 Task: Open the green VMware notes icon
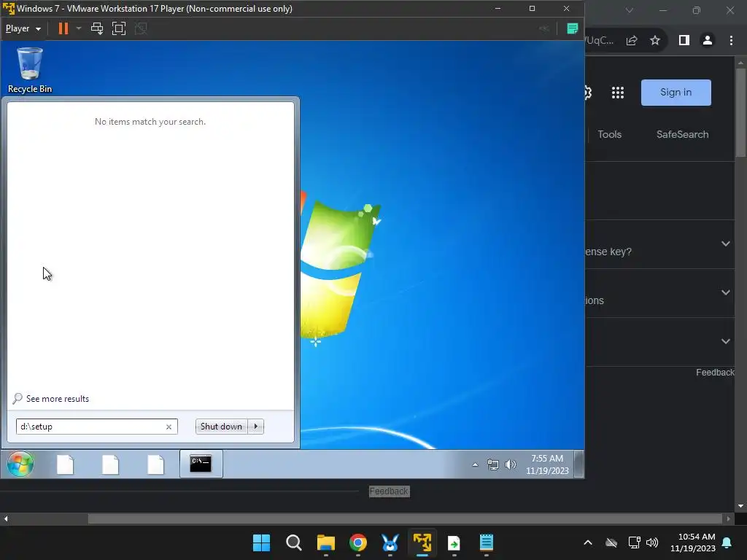pos(572,28)
